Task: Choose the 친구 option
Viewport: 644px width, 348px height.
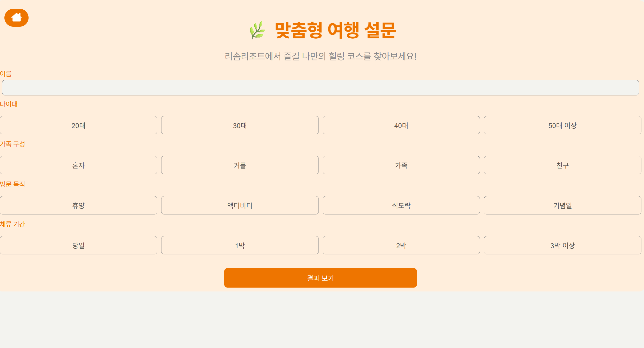Action: 562,165
